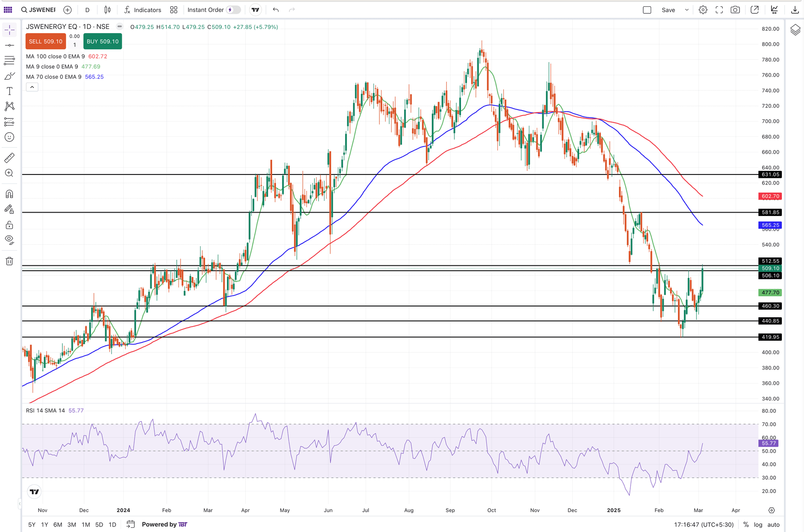Select the 1Y time range

coord(44,524)
